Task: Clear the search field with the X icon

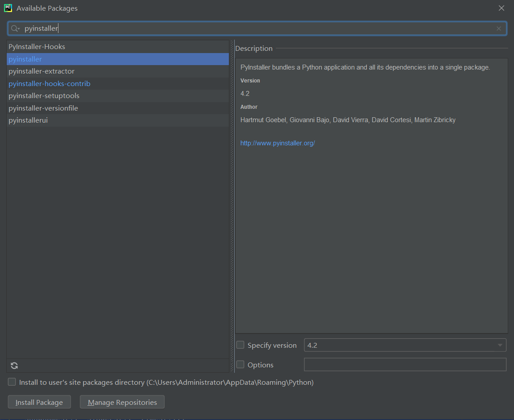Action: click(x=498, y=29)
